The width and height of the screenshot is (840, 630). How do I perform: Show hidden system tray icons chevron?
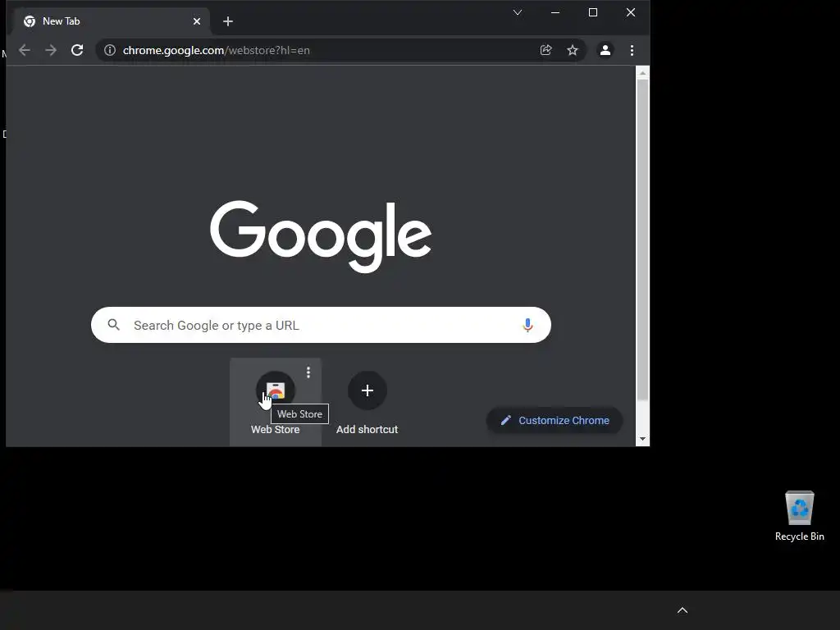[x=682, y=610]
